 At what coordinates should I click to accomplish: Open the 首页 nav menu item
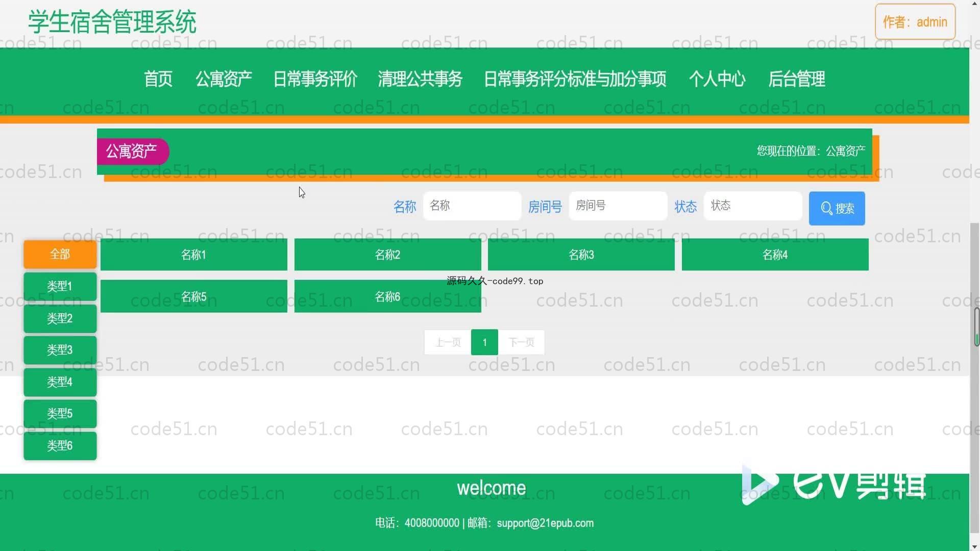point(158,79)
